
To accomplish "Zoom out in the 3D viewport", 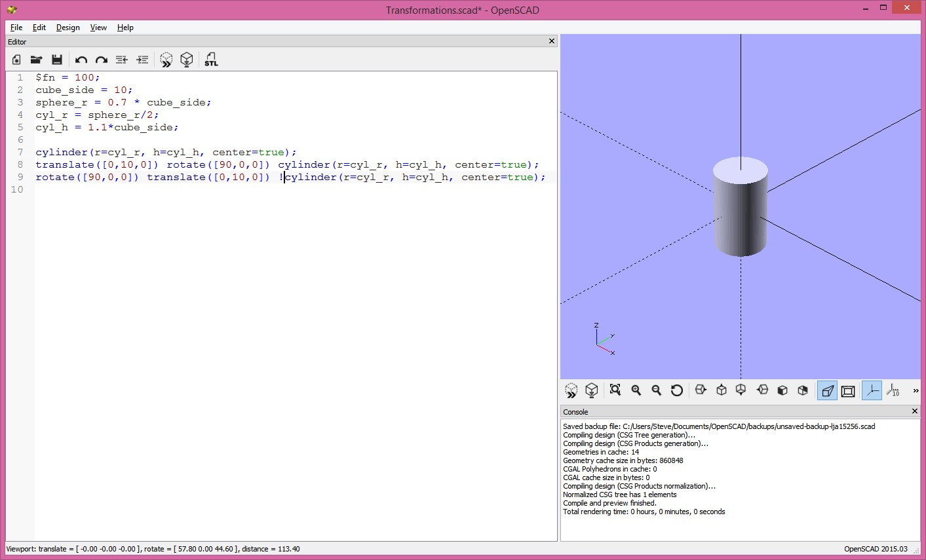I will (x=657, y=390).
